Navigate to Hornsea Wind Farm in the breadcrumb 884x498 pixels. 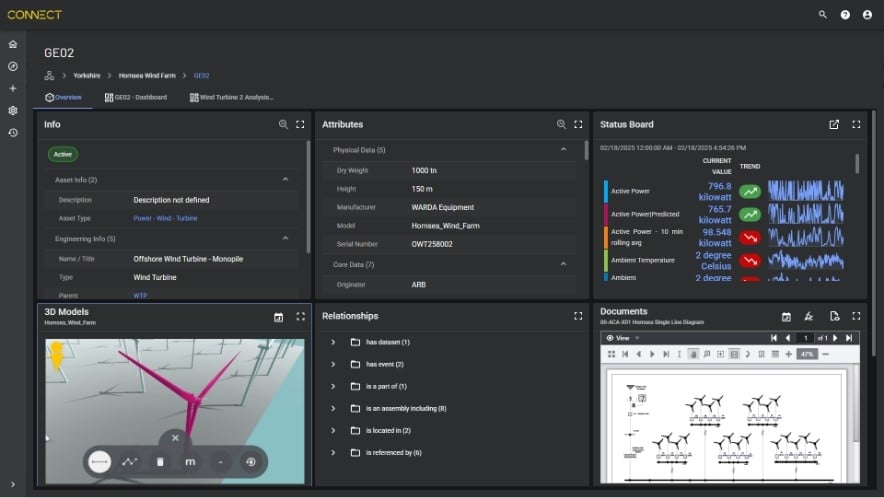click(145, 75)
